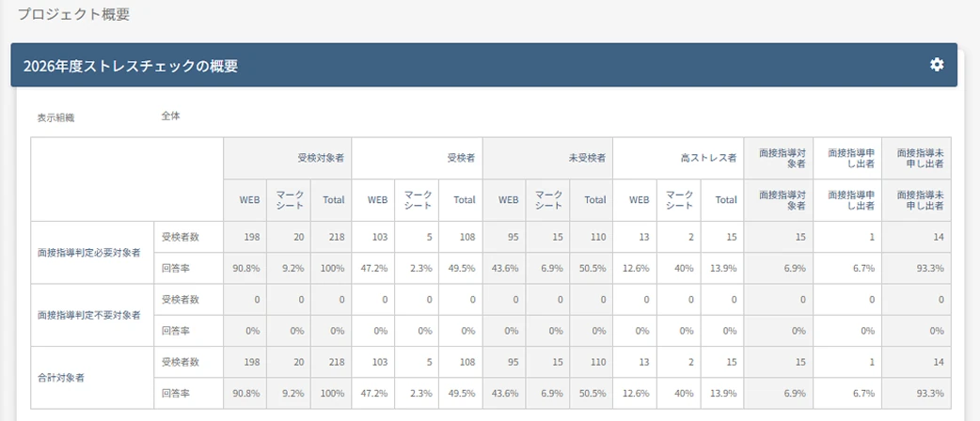Viewport: 980px width, 421px height.
Task: Click the マークシート subheader under 高ストレス者
Action: [x=679, y=200]
